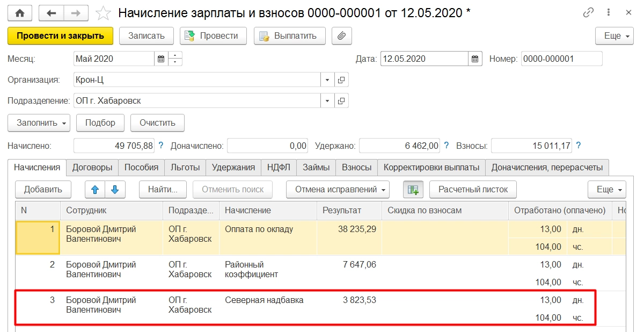Image resolution: width=644 pixels, height=332 pixels.
Task: Add document to favorites star
Action: pos(103,12)
